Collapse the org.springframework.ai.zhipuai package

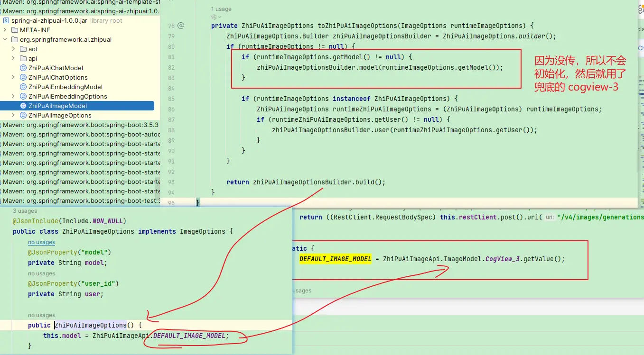coord(6,40)
